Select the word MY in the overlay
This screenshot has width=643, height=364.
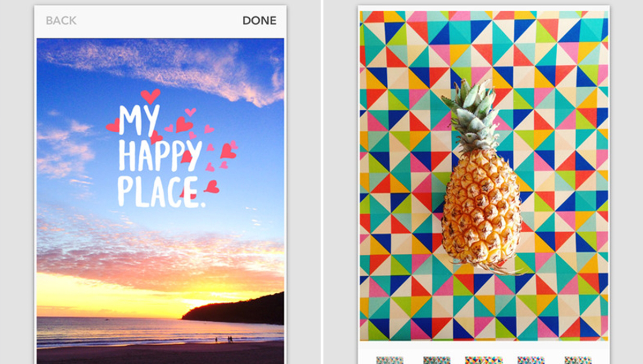pyautogui.click(x=138, y=120)
